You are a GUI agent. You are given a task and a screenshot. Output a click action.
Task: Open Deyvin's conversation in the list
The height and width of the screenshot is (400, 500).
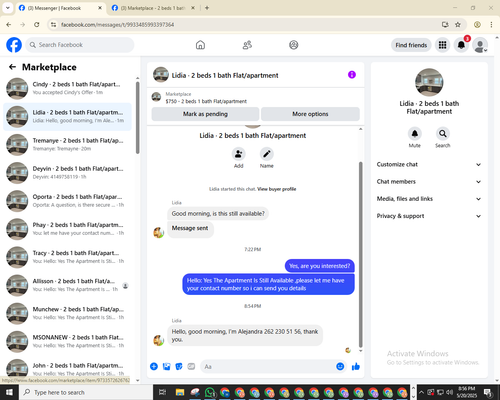(x=67, y=173)
